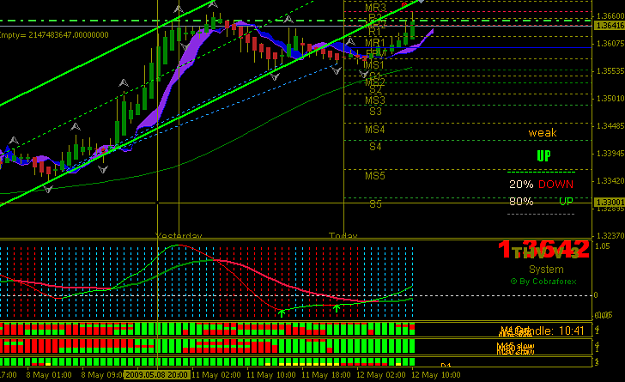Select the 1.33001 horizontal line price tag
Viewport: 625px width, 382px height.
(609, 202)
